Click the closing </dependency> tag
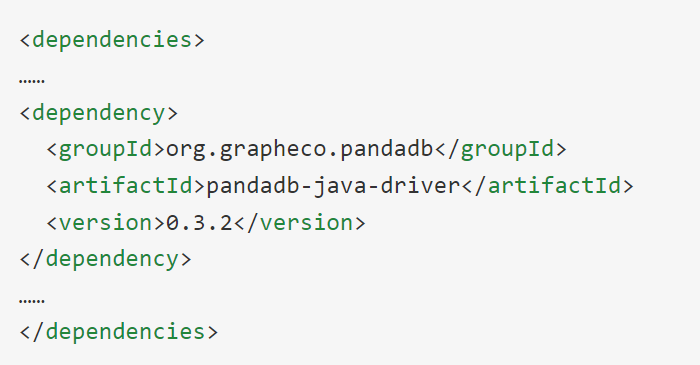The width and height of the screenshot is (700, 365). tap(105, 259)
